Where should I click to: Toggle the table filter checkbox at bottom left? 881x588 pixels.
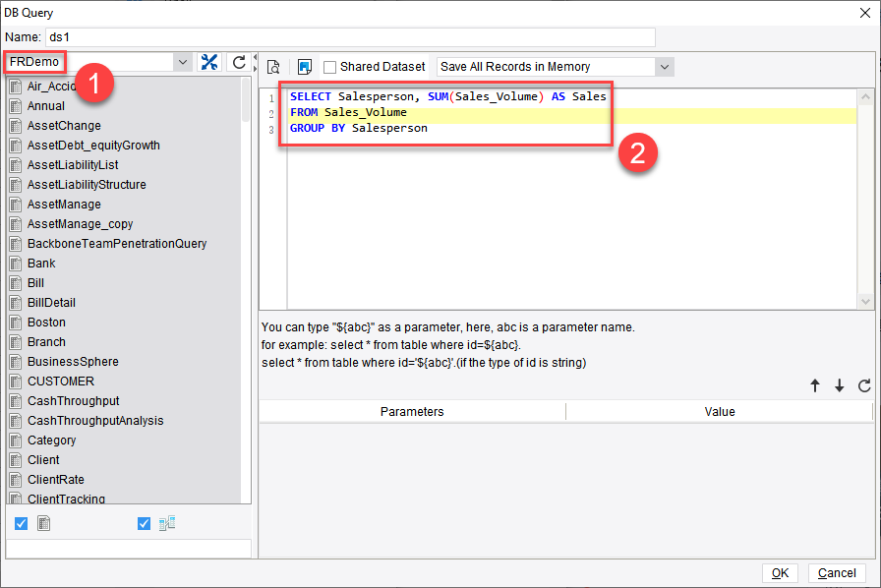(21, 523)
